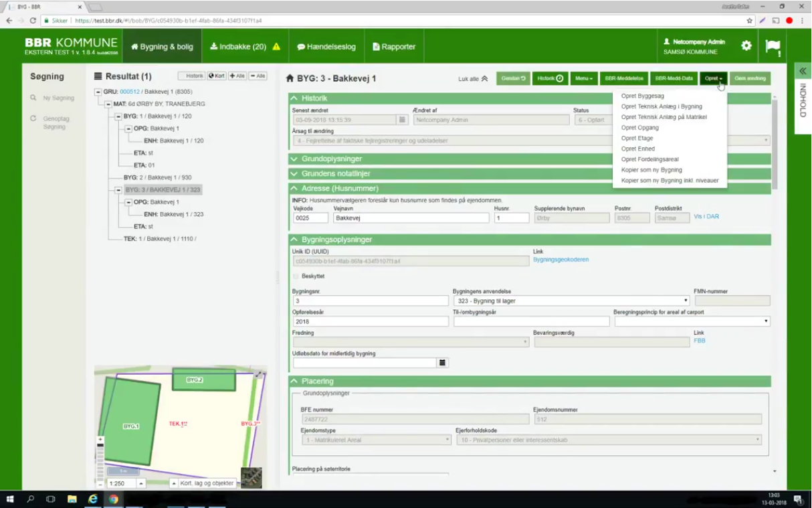Toggle the Historik checkbox in Resultat
Viewport: 812px width, 508px height.
(x=182, y=76)
